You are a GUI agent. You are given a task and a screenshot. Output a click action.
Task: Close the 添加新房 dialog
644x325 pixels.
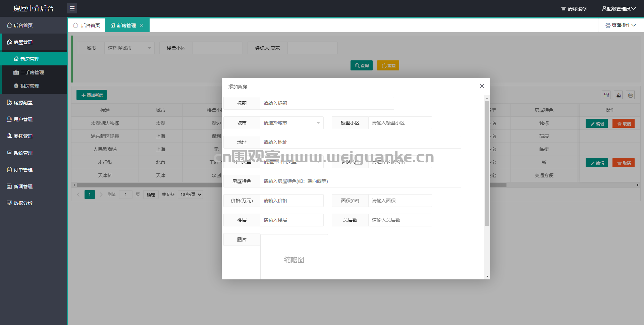(x=482, y=86)
